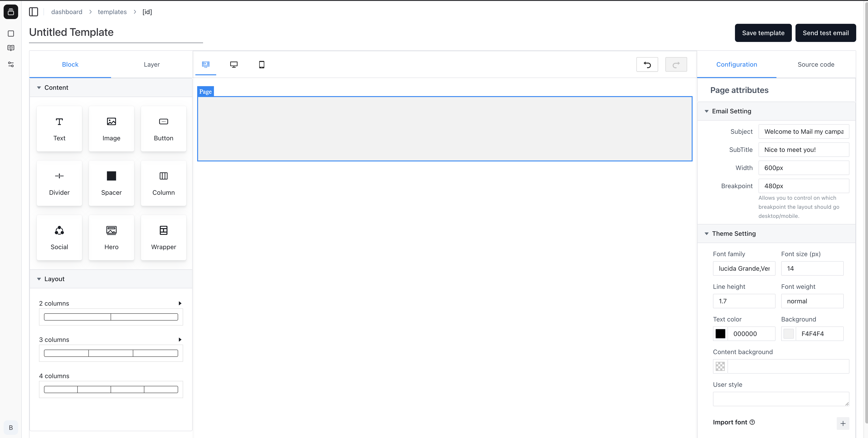Open the Import font help icon

tap(752, 422)
